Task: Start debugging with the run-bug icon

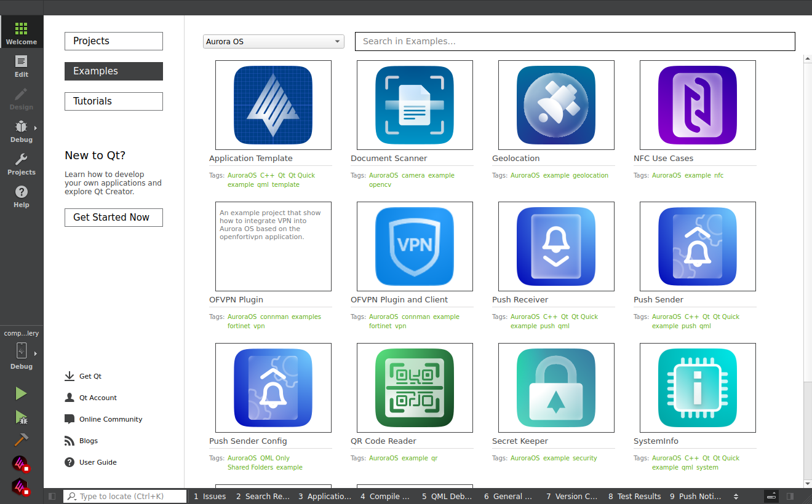Action: [x=22, y=418]
